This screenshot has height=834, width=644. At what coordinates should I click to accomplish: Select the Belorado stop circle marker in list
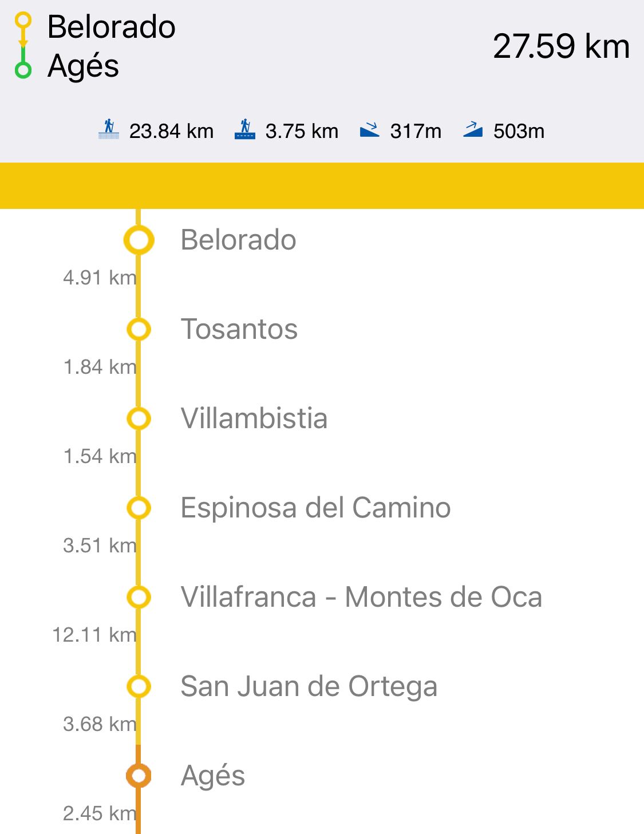(139, 240)
